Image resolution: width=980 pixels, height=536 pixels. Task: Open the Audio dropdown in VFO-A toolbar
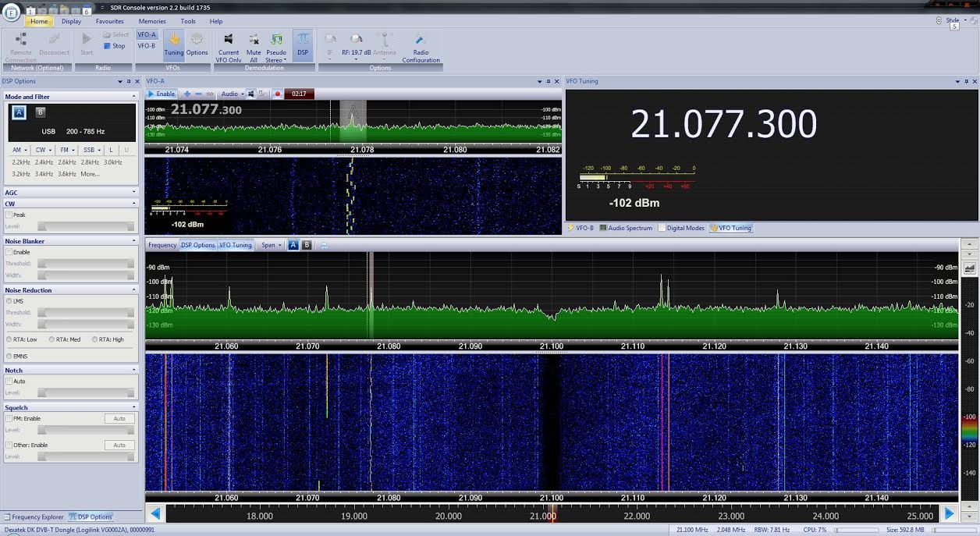pyautogui.click(x=233, y=94)
